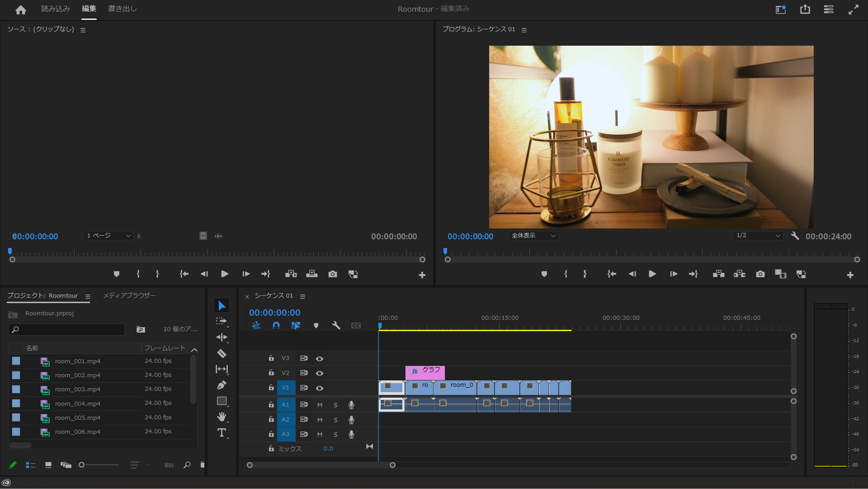The height and width of the screenshot is (489, 868).
Task: Open シーケンス 01 timeline panel menu
Action: point(302,297)
